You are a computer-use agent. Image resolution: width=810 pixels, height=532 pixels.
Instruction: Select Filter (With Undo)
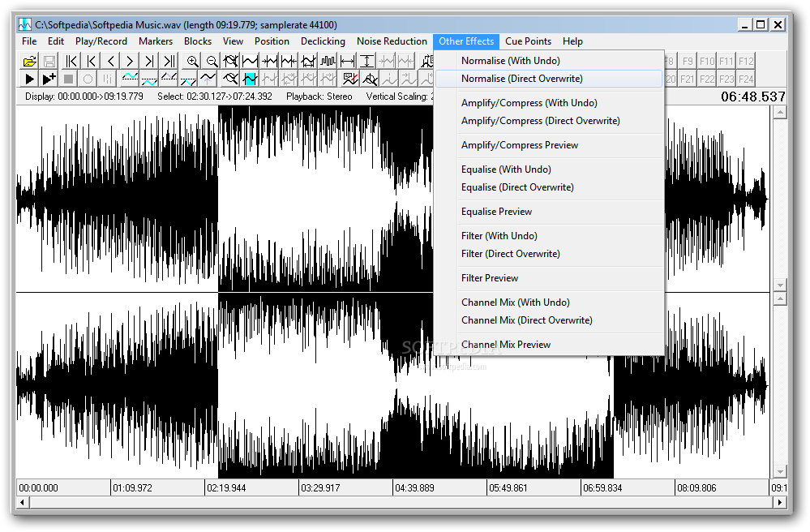pos(549,236)
